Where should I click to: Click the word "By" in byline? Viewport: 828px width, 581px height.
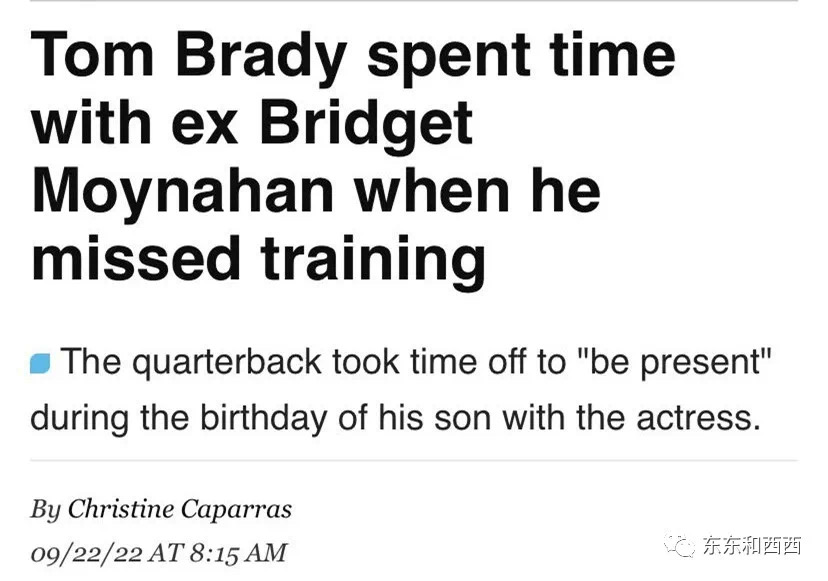(46, 510)
